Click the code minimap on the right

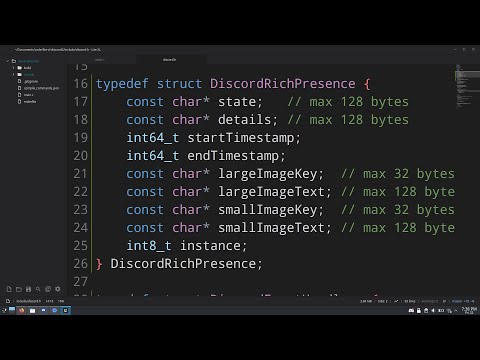467,86
